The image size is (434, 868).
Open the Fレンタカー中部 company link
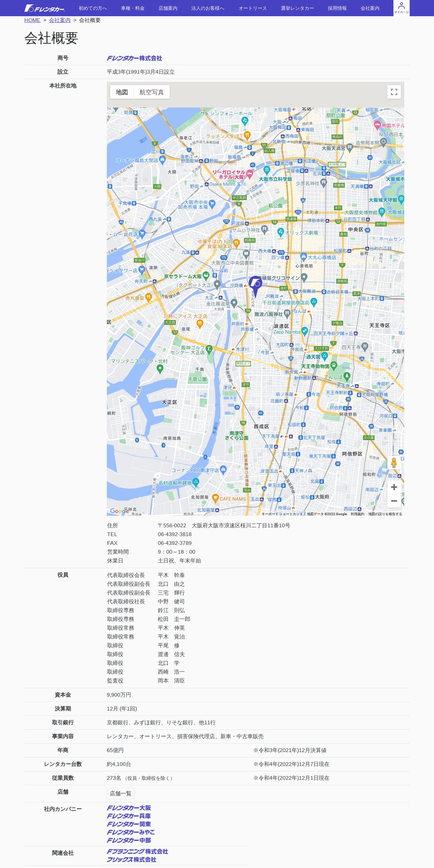pyautogui.click(x=129, y=840)
